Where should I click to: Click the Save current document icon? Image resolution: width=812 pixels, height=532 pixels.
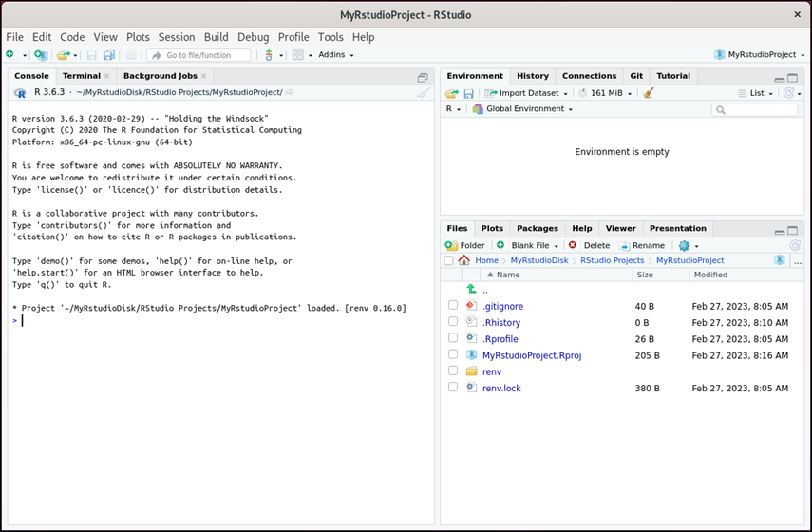[92, 55]
